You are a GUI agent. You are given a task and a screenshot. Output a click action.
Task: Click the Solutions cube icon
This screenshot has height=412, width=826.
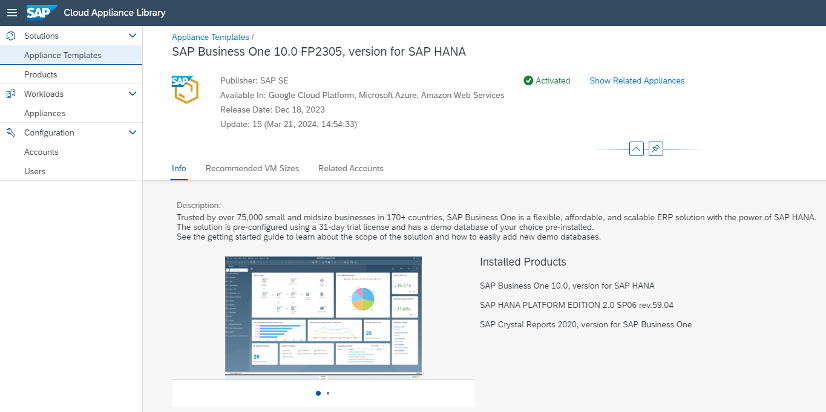click(11, 36)
